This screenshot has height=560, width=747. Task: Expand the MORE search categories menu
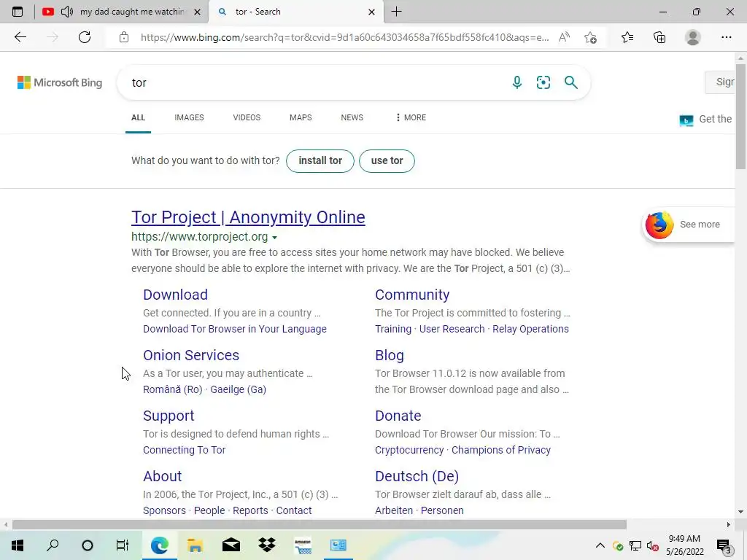411,117
